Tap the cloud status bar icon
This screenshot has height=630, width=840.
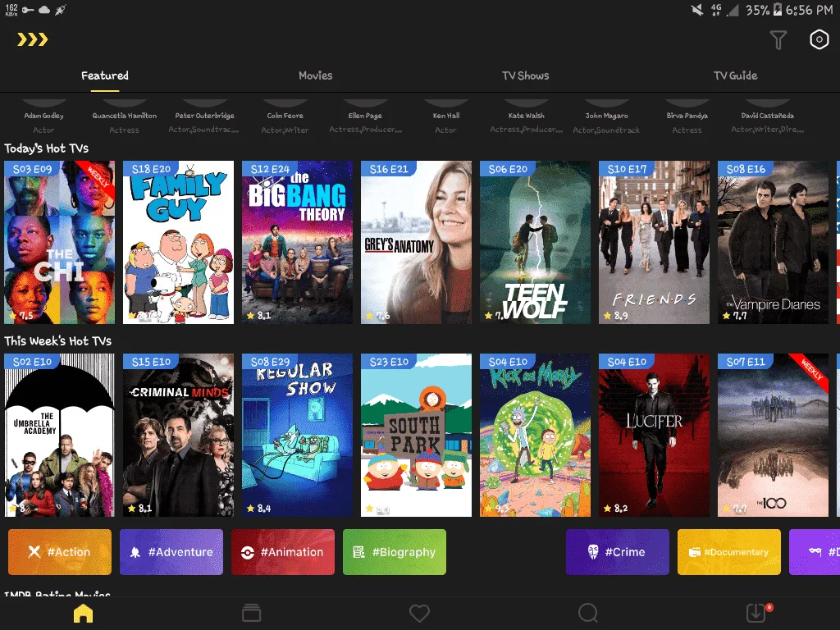[x=44, y=10]
